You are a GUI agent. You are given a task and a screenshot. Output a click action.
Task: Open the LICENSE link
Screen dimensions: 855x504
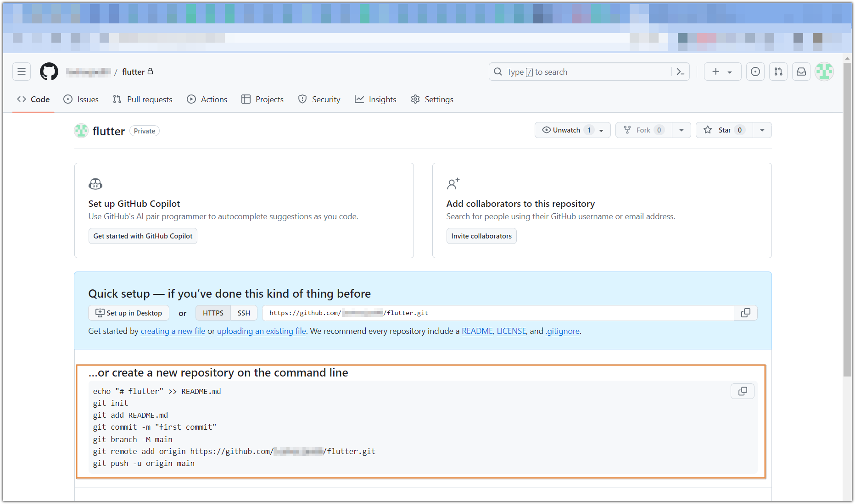[511, 331]
